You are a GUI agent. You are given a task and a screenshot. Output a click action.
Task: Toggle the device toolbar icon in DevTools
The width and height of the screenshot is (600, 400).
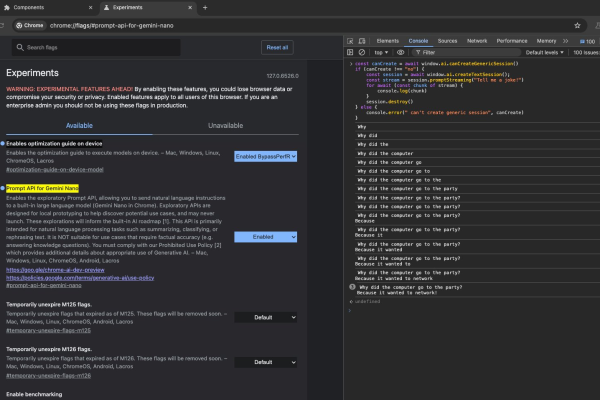362,41
